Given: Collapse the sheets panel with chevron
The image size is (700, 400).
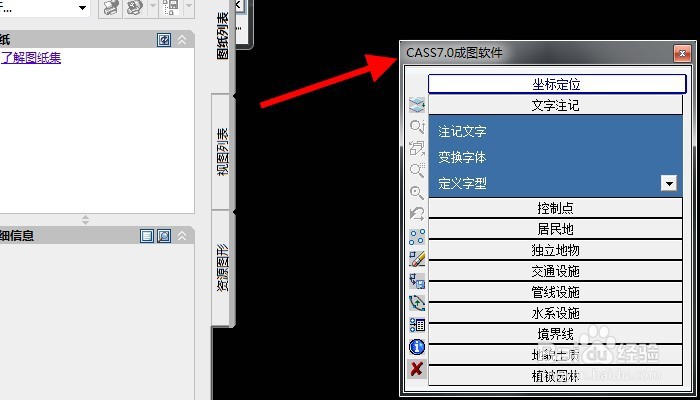Looking at the screenshot, I should (182, 40).
